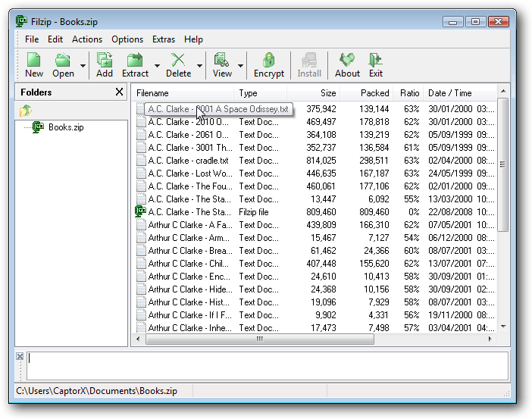Open the Options menu
532x419 pixels.
pos(127,39)
